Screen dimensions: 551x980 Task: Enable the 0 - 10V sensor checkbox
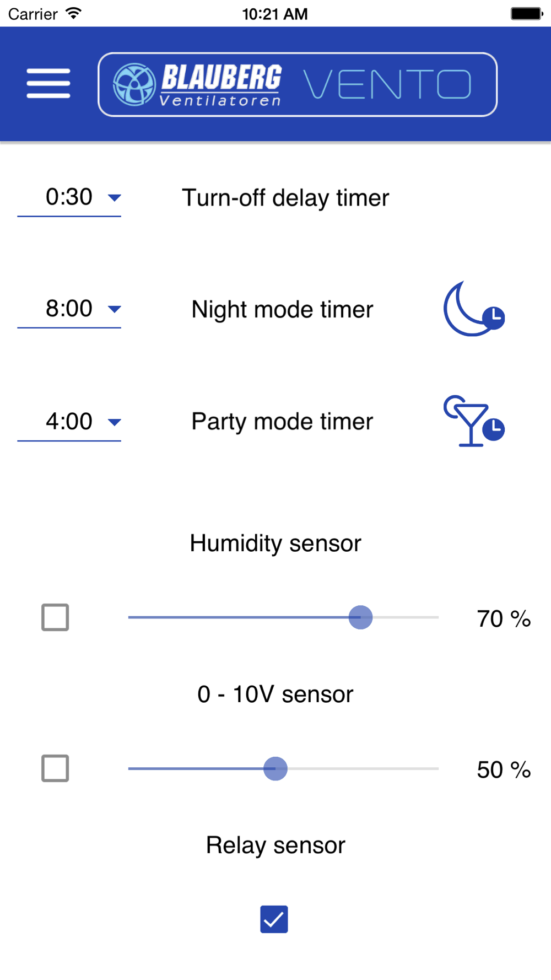55,768
